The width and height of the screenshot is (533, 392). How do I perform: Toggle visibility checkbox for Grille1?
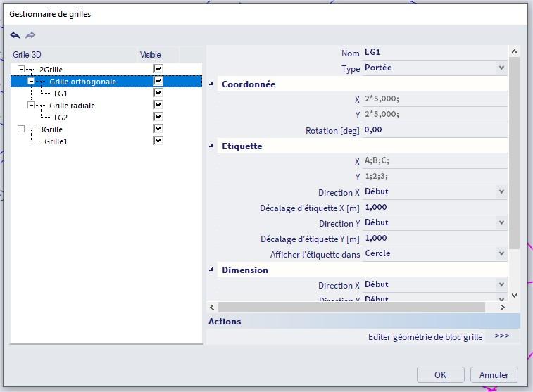point(158,141)
